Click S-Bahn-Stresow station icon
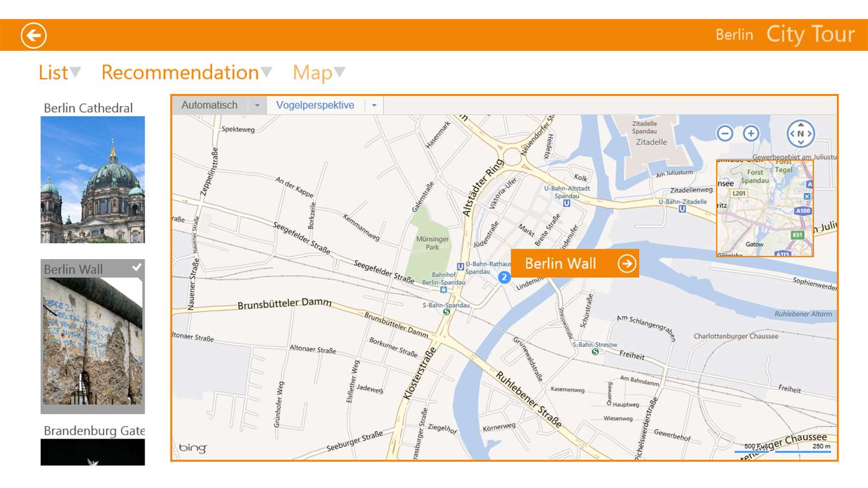 pos(596,352)
